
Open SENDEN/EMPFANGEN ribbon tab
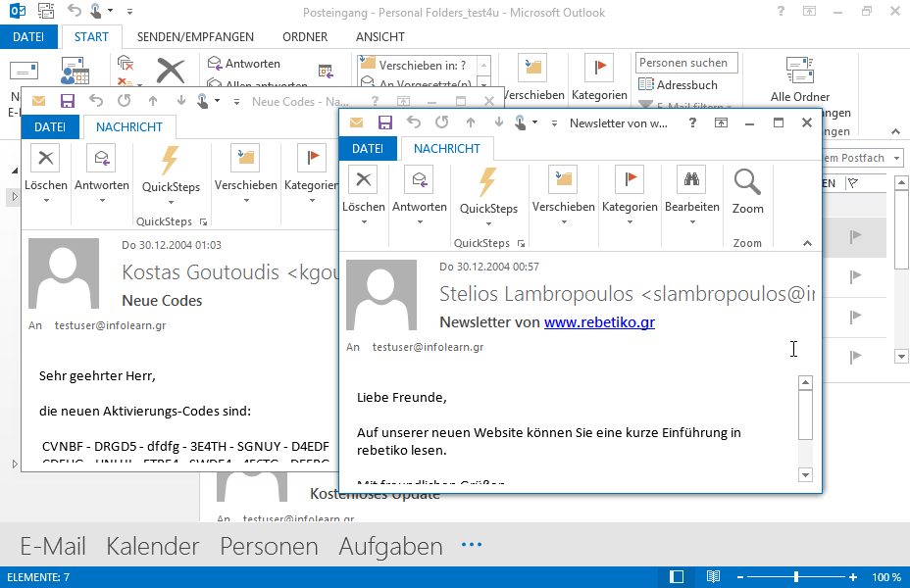coord(195,36)
